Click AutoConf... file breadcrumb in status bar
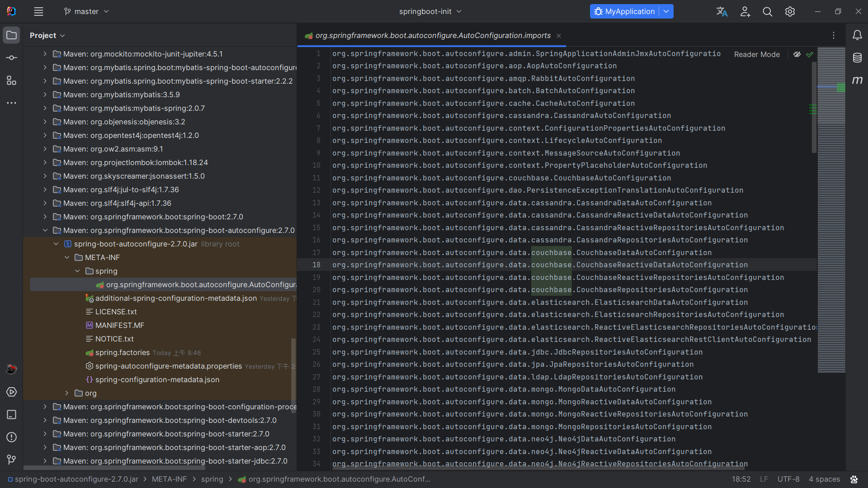The height and width of the screenshot is (488, 868). pyautogui.click(x=334, y=479)
